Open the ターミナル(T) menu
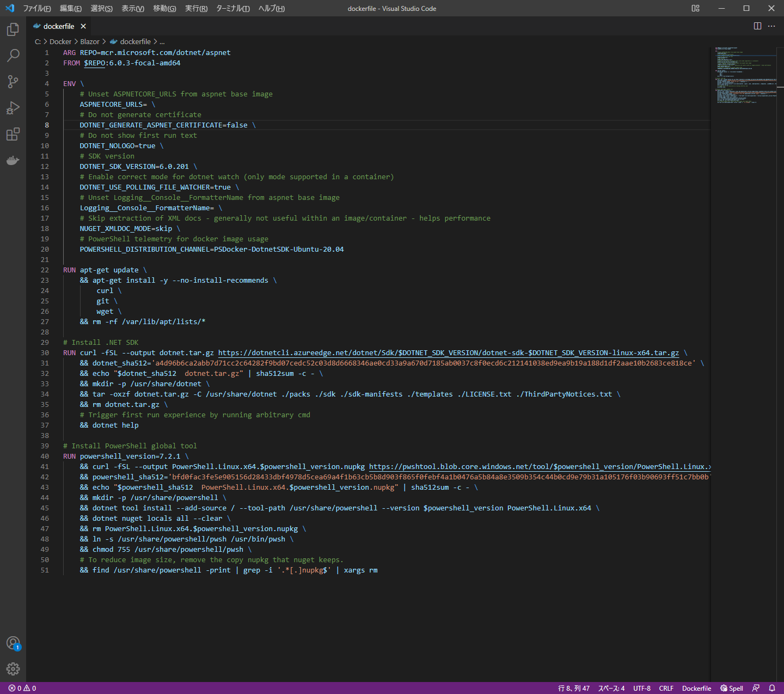The image size is (784, 694). pos(233,8)
